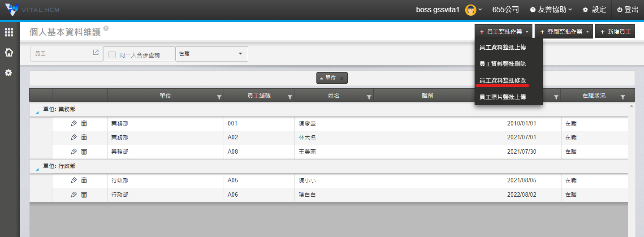Click the help question mark beside page title
Screen dimensions: 644x237
[x=106, y=29]
